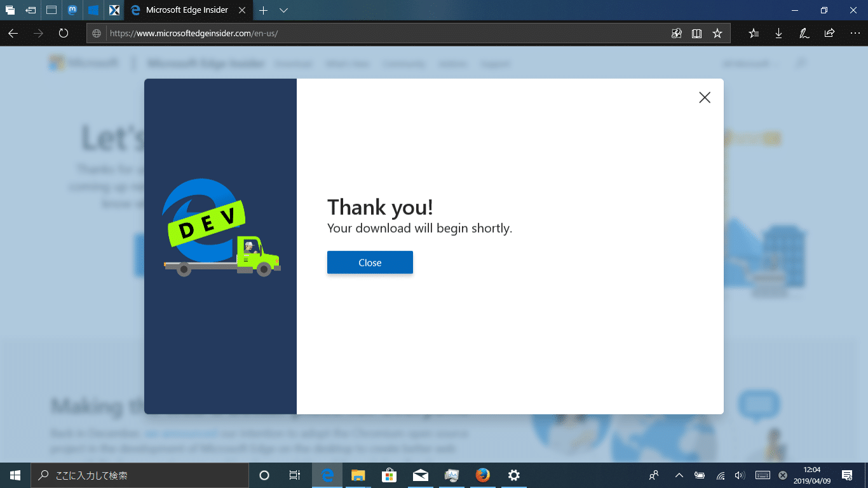Click the address bar URL field

point(388,34)
